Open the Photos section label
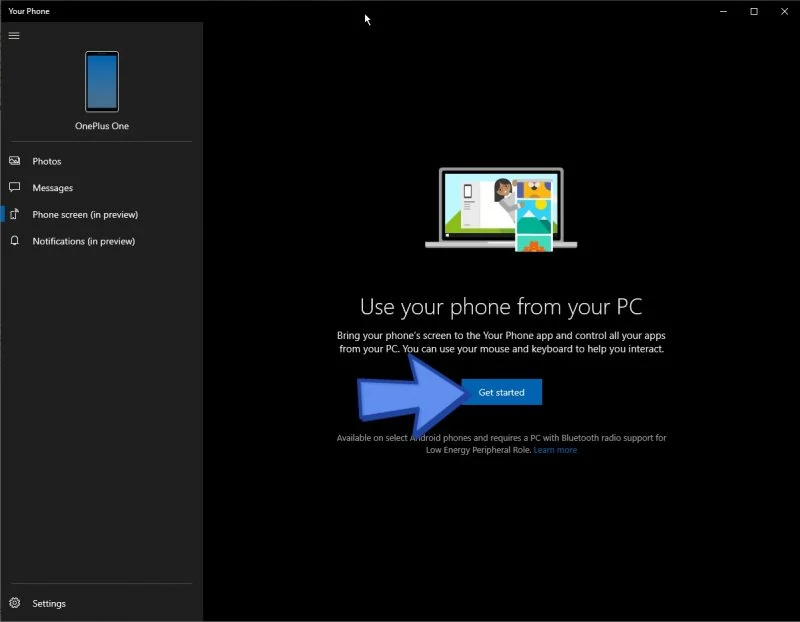The width and height of the screenshot is (800, 622). click(x=47, y=161)
